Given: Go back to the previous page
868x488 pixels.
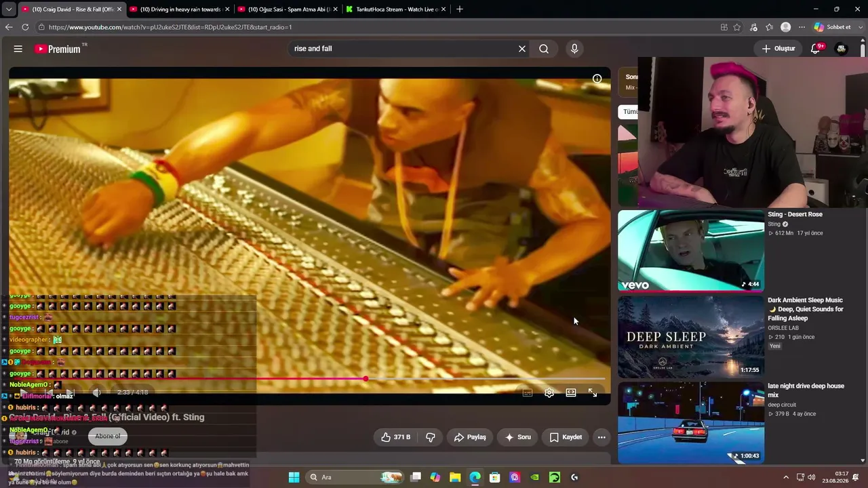Looking at the screenshot, I should 8,27.
